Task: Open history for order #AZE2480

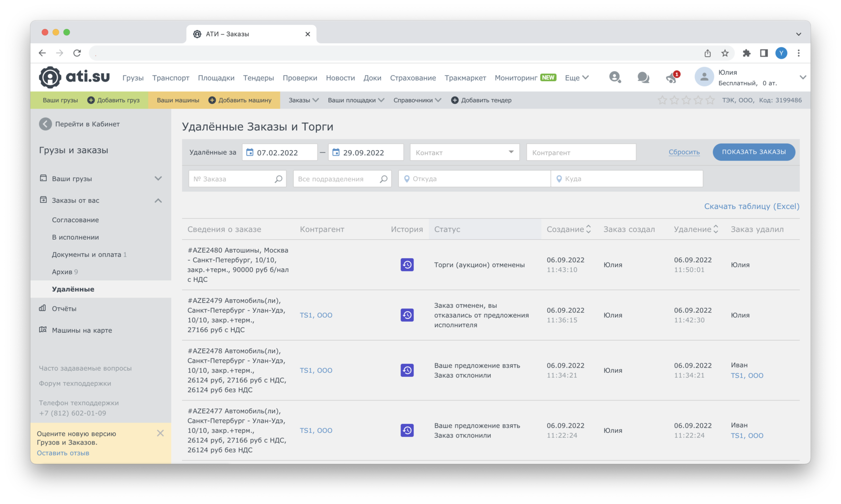Action: [x=407, y=265]
